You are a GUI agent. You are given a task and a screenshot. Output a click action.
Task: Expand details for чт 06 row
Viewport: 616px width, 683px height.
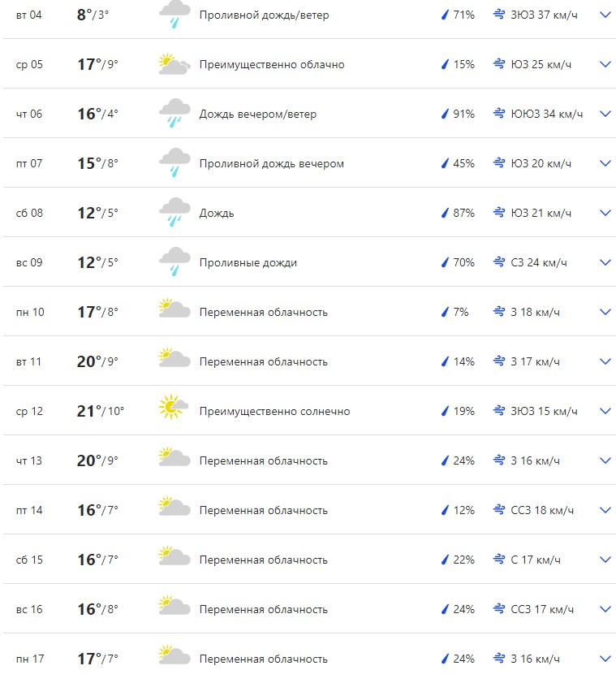[x=605, y=114]
